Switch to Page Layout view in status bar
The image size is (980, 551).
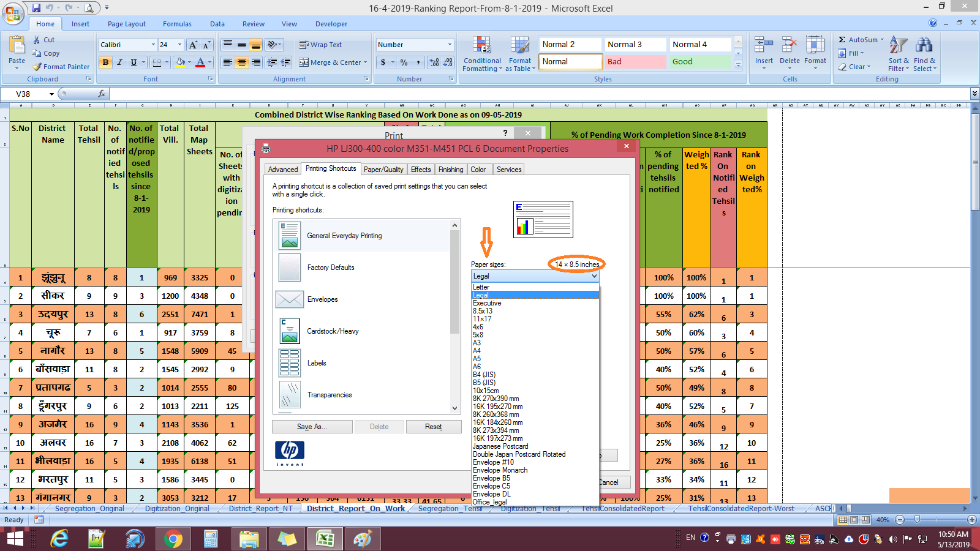point(854,520)
